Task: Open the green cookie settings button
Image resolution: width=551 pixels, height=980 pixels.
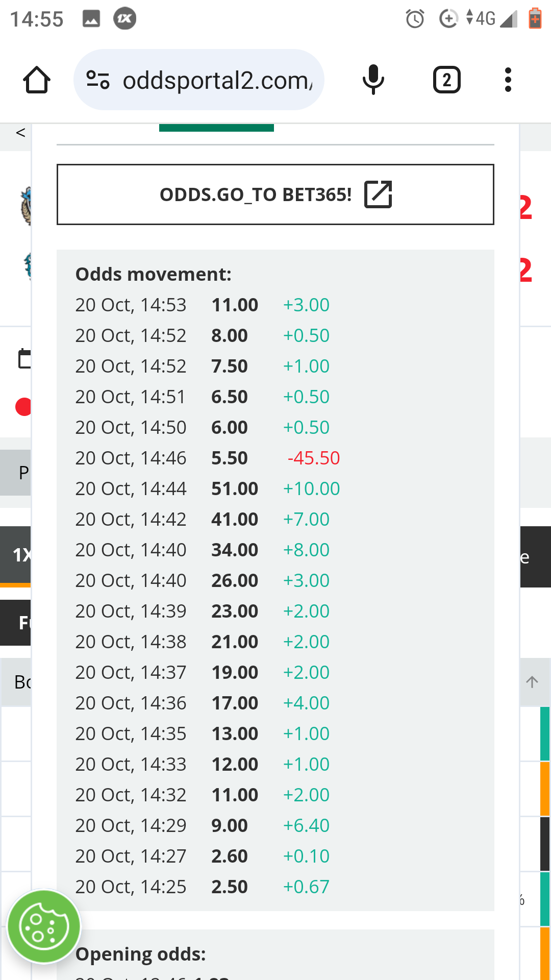Action: [x=44, y=926]
